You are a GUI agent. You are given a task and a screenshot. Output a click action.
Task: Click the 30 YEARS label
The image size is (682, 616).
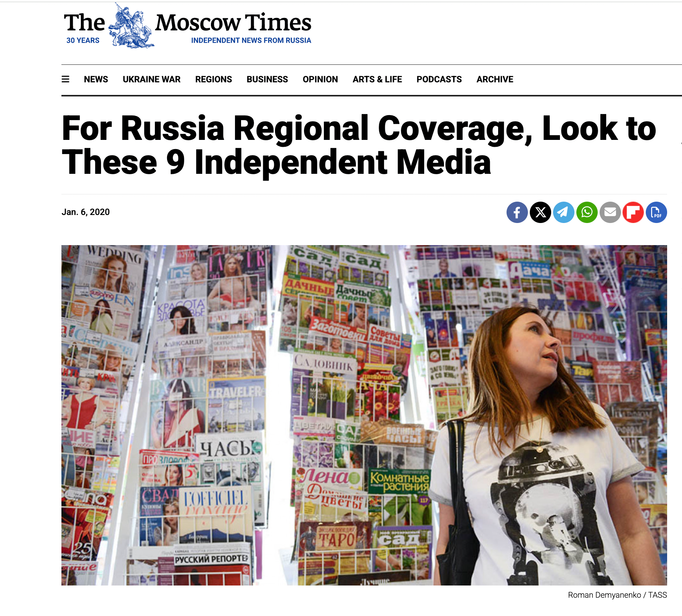tap(83, 40)
